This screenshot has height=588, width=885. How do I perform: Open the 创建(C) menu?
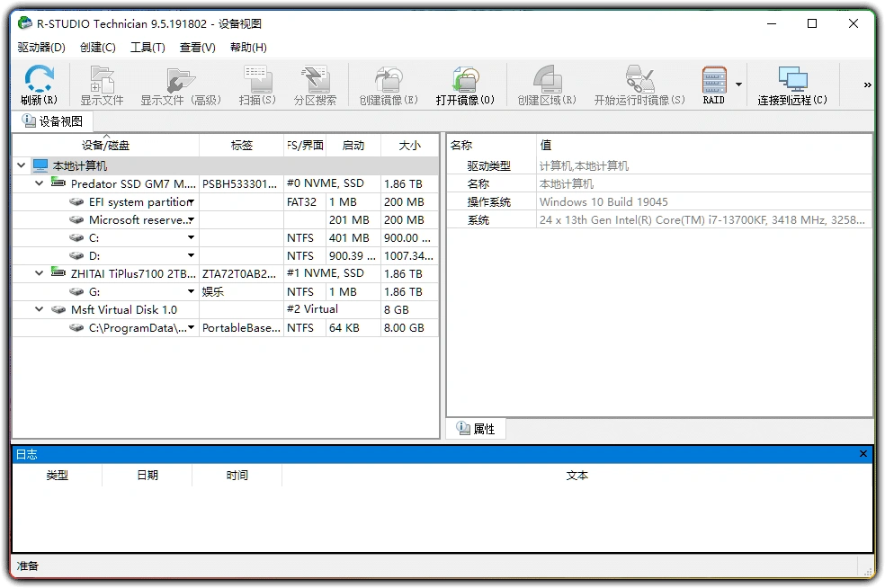[98, 48]
